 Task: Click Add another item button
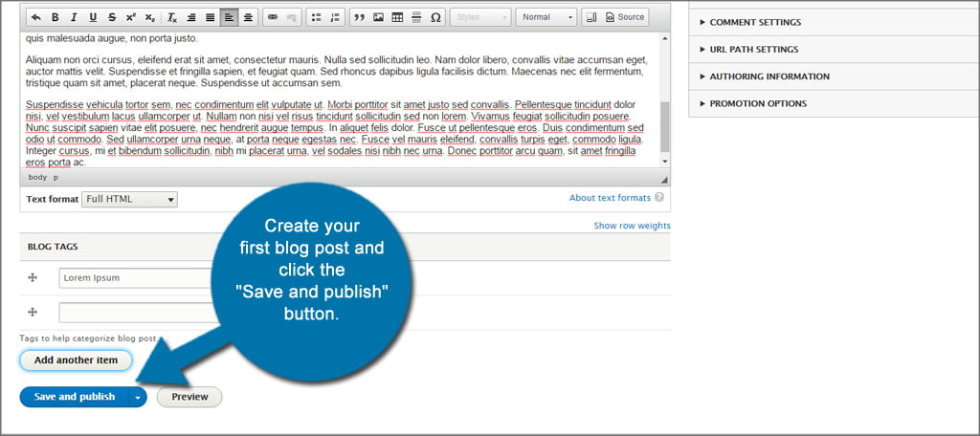pyautogui.click(x=76, y=360)
